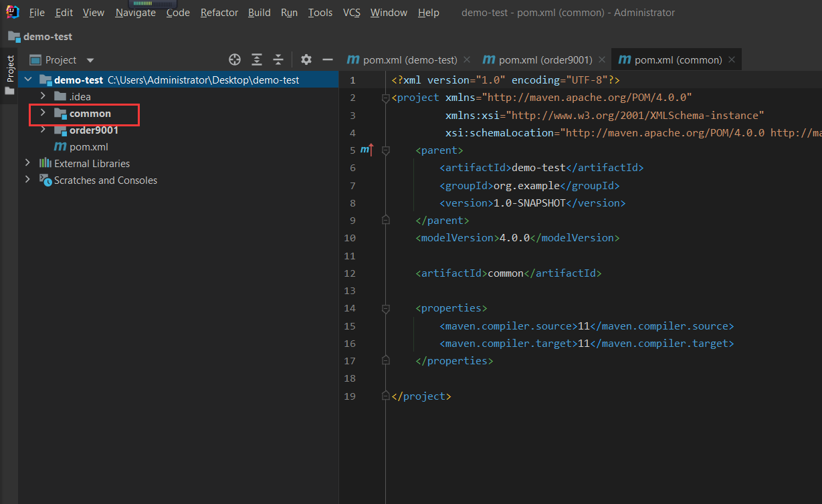Click modelVersion value 4.0.0

coord(514,238)
